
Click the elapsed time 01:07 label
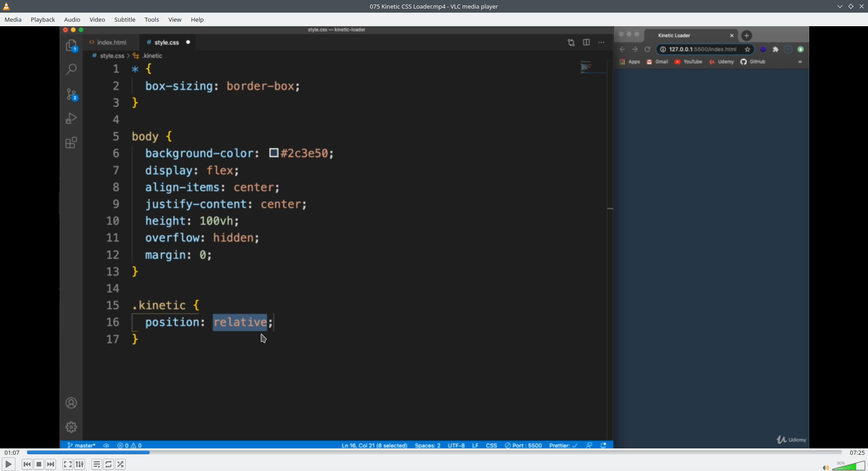click(x=12, y=452)
